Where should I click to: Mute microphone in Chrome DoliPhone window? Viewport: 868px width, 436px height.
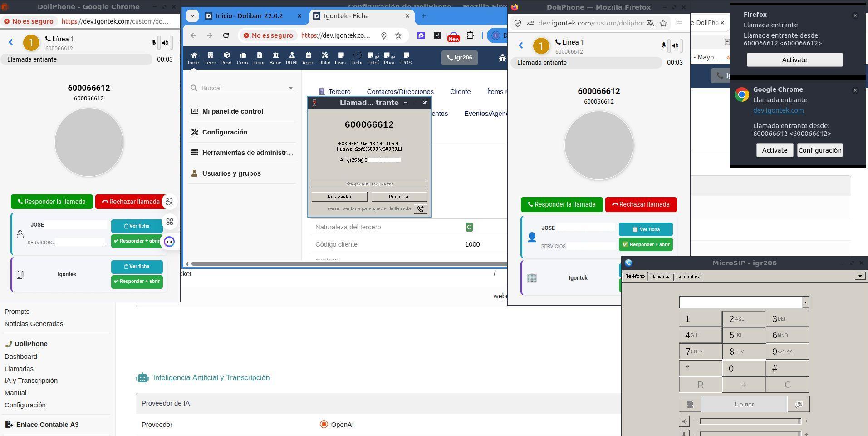pyautogui.click(x=154, y=43)
